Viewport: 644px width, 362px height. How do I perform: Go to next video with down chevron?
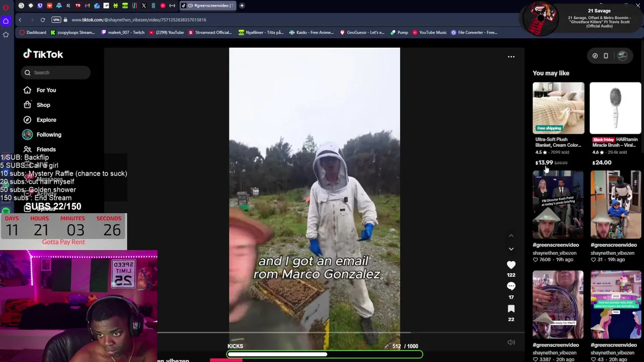[511, 249]
